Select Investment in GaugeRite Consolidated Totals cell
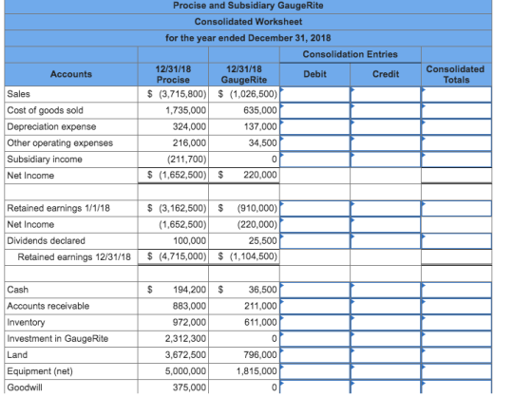This screenshot has height=397, width=532. tap(457, 339)
